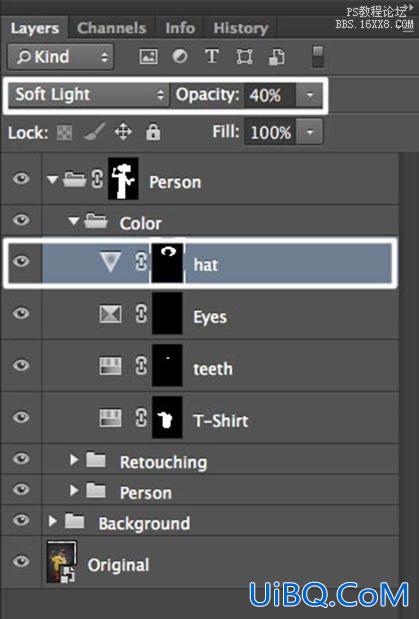The image size is (419, 619).
Task: Filter layers by pixel image icon
Action: 148,56
